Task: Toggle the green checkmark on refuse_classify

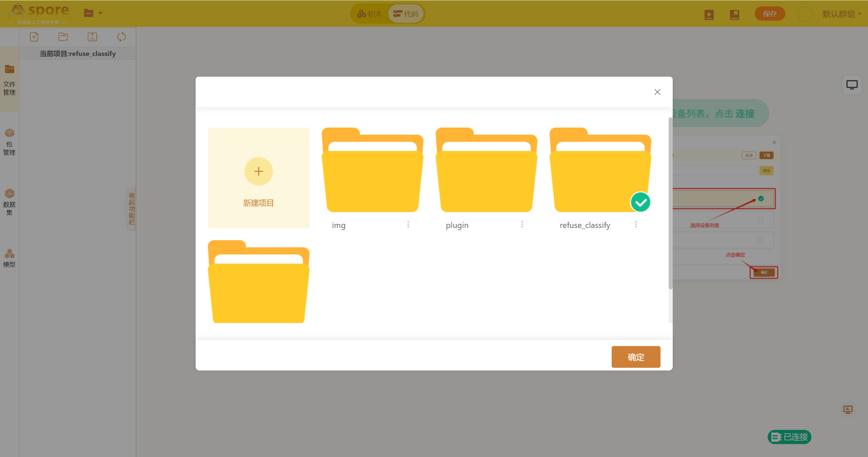Action: [x=640, y=202]
